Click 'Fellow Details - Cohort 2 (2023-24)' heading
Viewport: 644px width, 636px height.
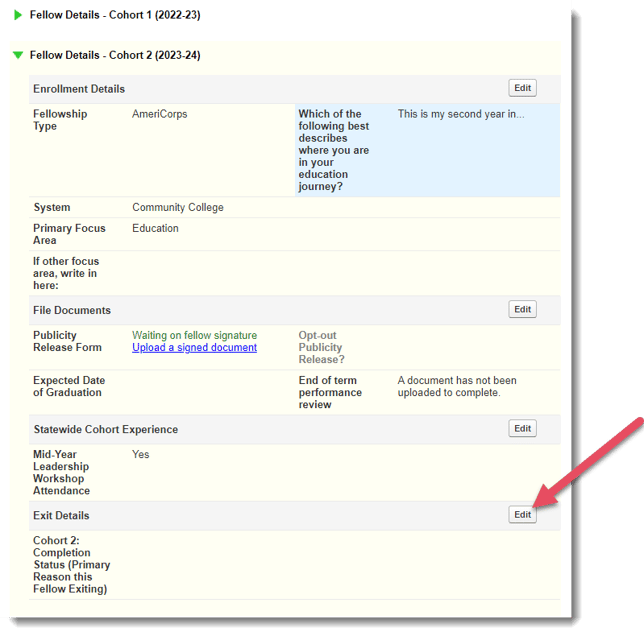[115, 55]
